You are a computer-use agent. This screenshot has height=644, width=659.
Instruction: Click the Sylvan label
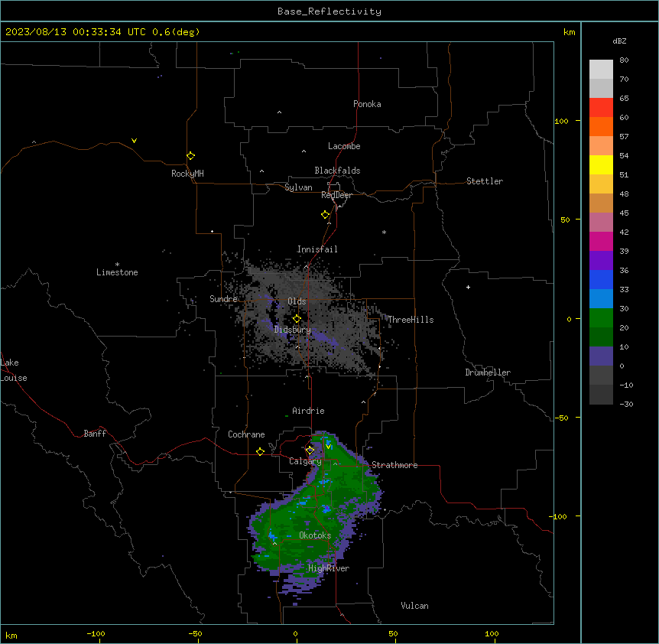coord(298,187)
